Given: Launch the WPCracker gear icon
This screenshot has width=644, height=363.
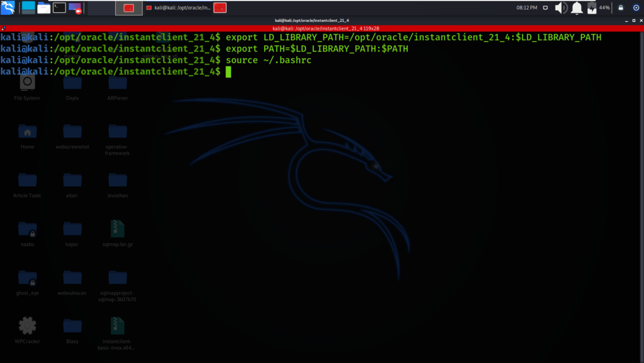Looking at the screenshot, I should point(28,331).
